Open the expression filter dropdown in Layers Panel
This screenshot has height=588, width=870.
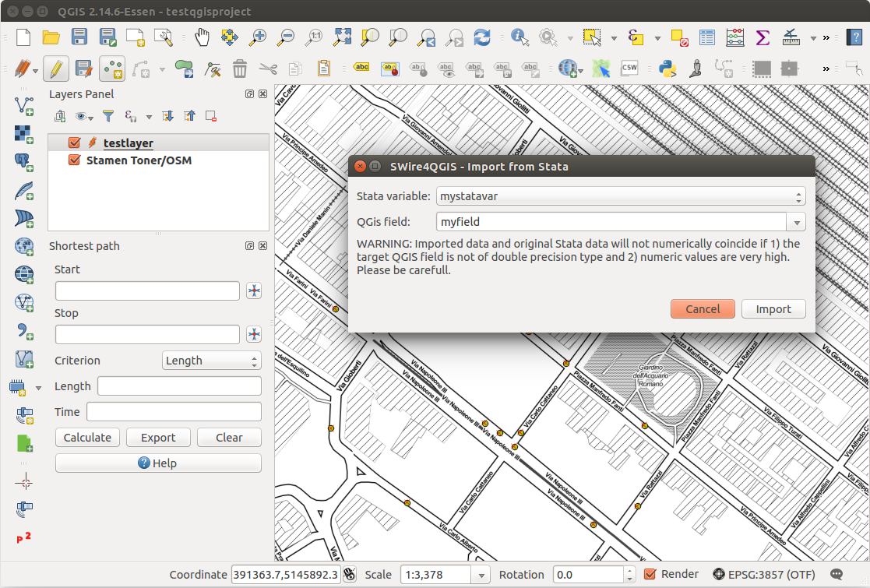coord(149,117)
